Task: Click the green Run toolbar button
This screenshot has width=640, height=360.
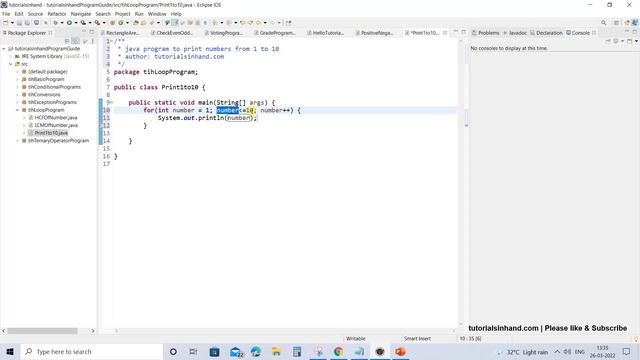Action: click(x=69, y=23)
